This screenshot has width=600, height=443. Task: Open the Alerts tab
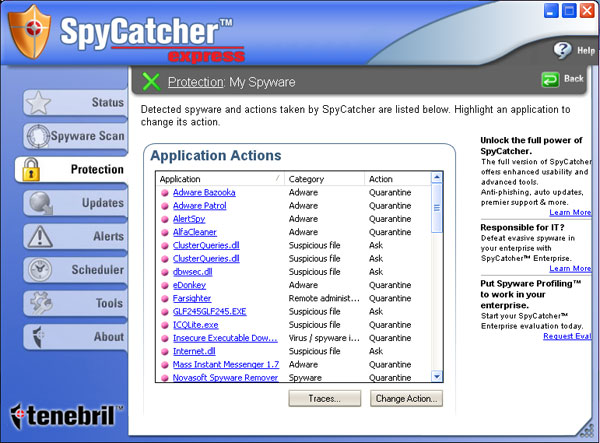click(x=75, y=236)
